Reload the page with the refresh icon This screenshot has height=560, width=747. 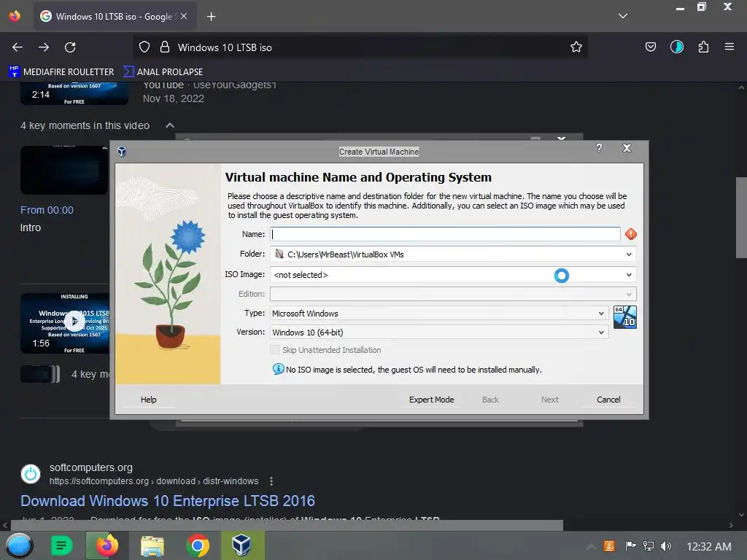click(70, 47)
